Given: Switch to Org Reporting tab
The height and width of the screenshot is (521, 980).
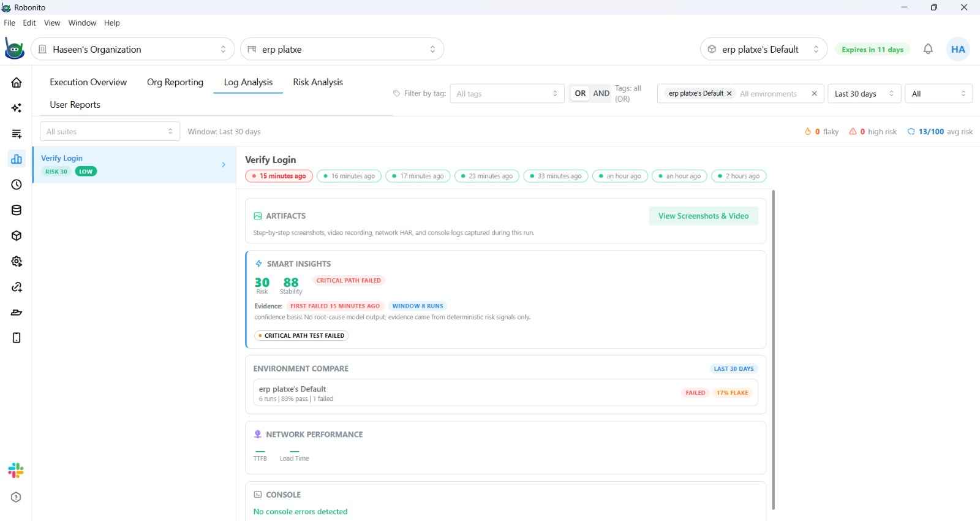Looking at the screenshot, I should 175,82.
